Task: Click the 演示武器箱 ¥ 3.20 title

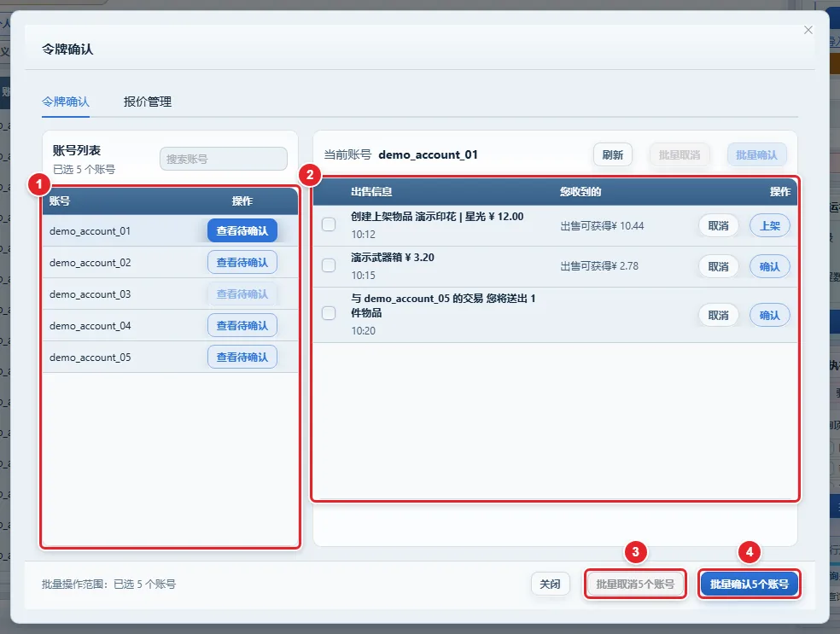Action: pyautogui.click(x=393, y=258)
